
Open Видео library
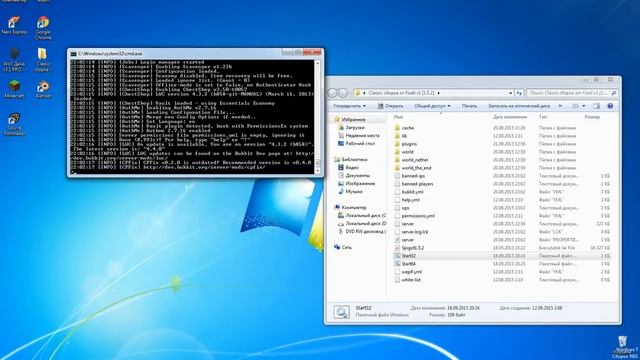pyautogui.click(x=348, y=167)
